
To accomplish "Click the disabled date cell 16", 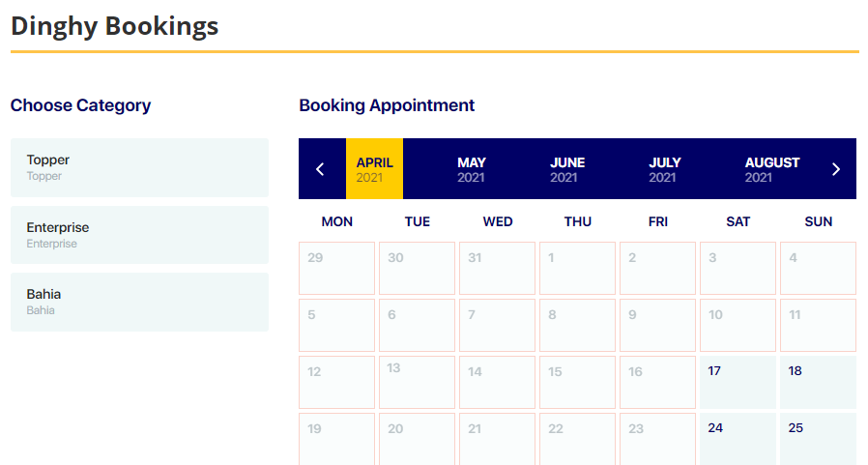I will 657,382.
